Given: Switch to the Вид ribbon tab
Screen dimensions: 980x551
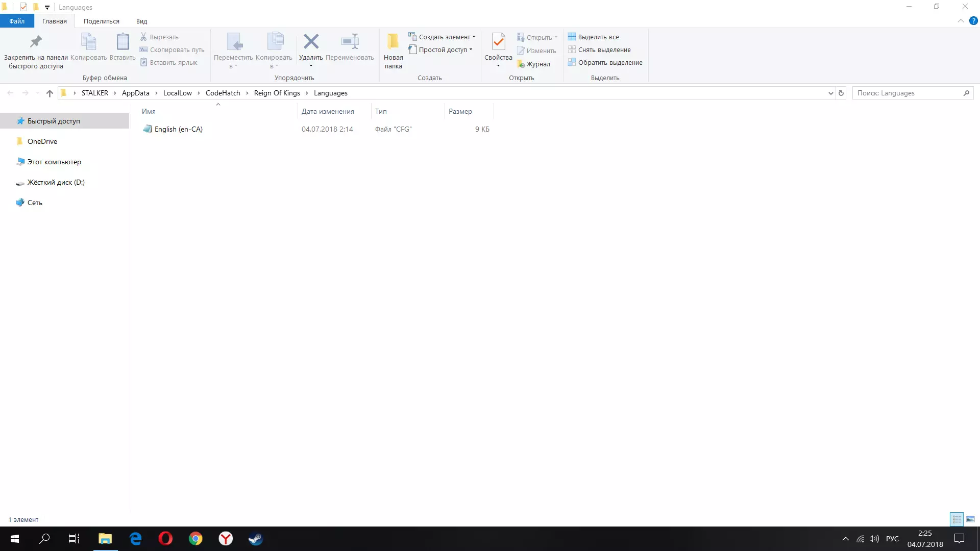Looking at the screenshot, I should pos(141,21).
